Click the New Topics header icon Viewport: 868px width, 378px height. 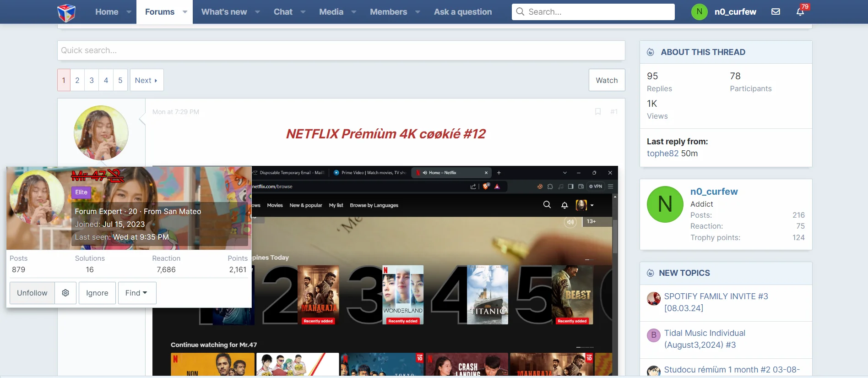click(651, 273)
